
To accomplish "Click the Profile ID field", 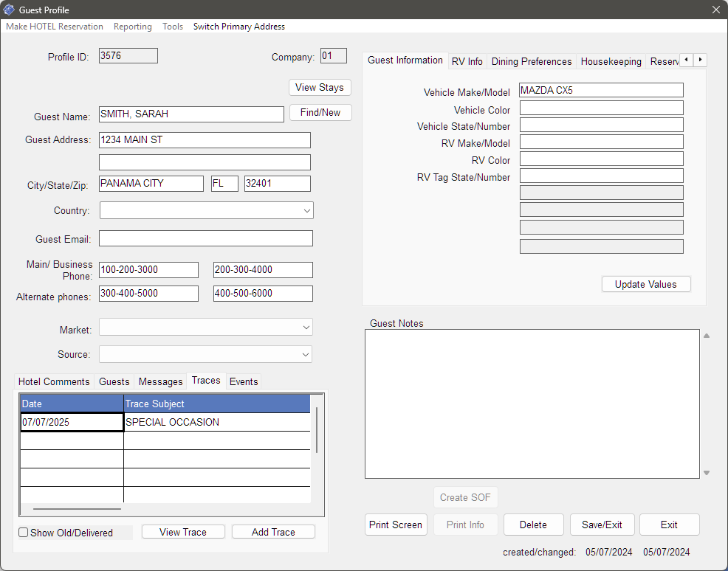I will (128, 56).
